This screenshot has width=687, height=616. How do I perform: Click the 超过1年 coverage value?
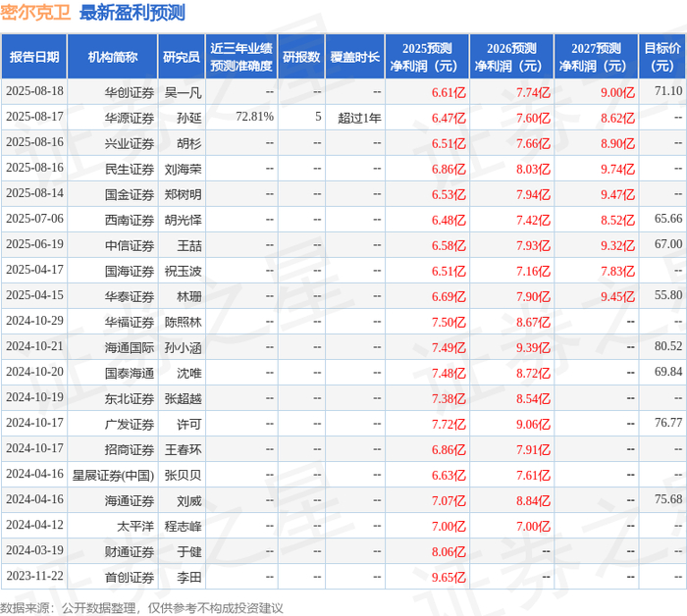click(x=359, y=118)
